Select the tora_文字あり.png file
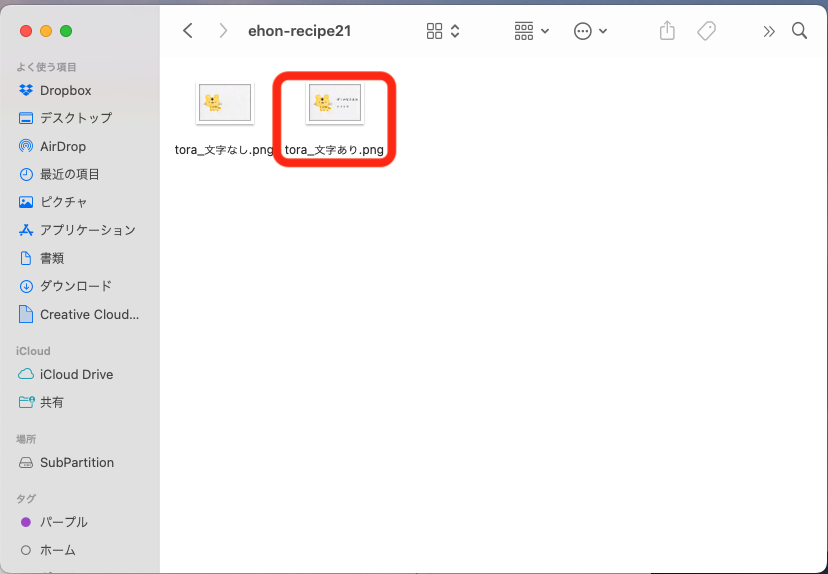 click(334, 103)
